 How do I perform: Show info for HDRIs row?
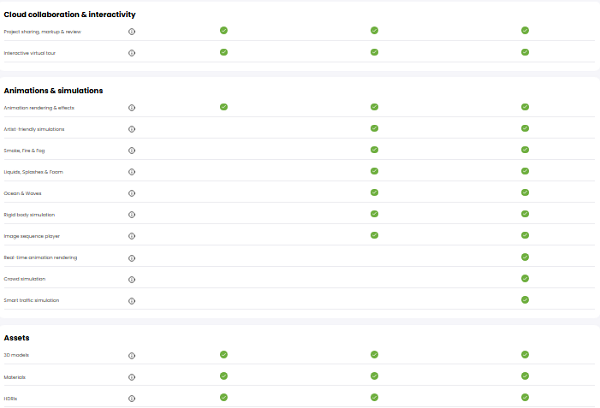(132, 398)
